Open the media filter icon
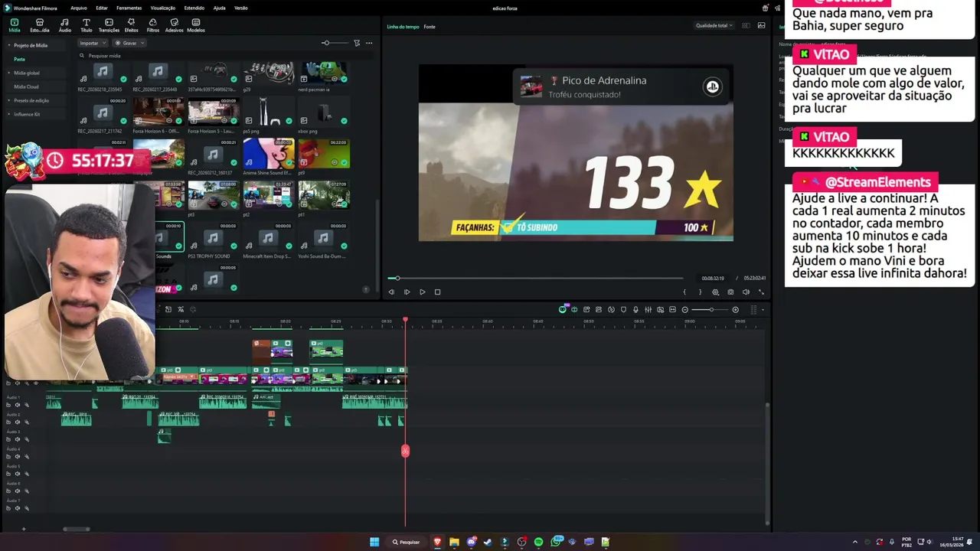980x551 pixels. (357, 43)
